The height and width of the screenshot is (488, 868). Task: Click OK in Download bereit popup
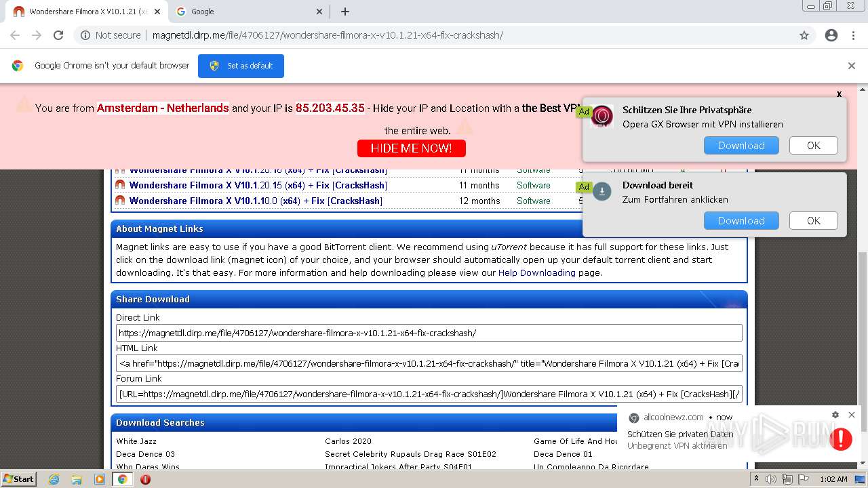click(814, 221)
